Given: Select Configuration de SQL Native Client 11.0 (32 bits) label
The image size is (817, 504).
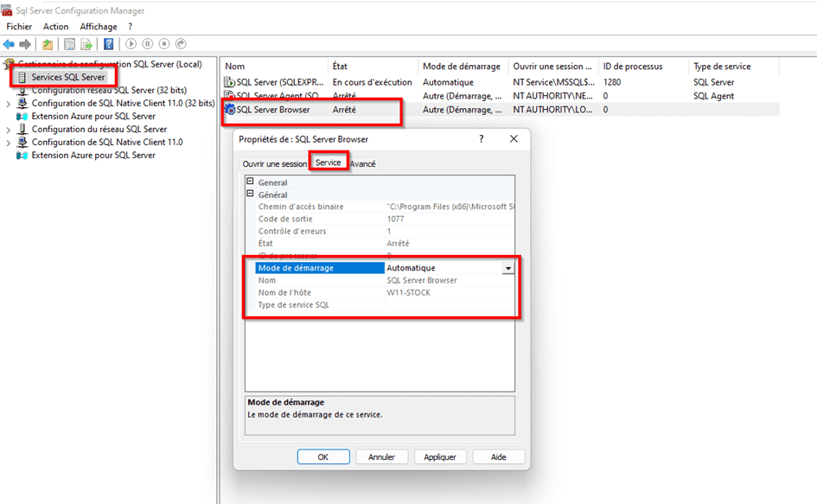Looking at the screenshot, I should tap(123, 103).
